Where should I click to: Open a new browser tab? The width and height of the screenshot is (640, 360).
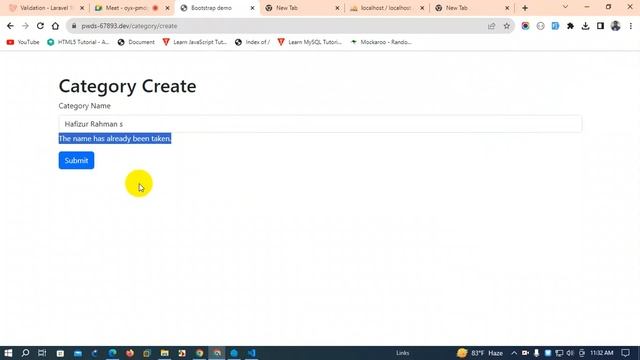[525, 8]
